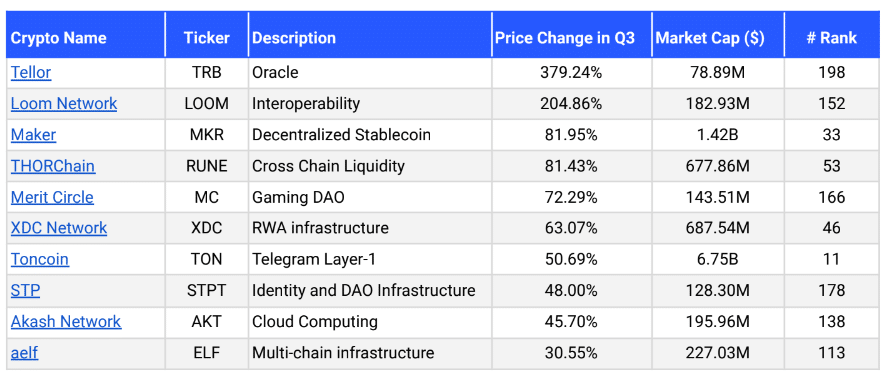Click the TRB ticker cell

[206, 72]
